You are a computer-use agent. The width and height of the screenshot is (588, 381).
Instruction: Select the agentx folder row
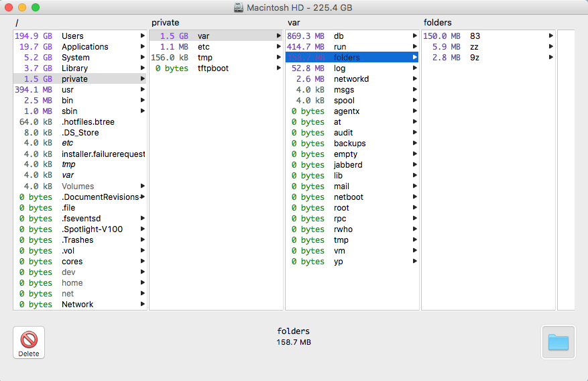tap(352, 111)
